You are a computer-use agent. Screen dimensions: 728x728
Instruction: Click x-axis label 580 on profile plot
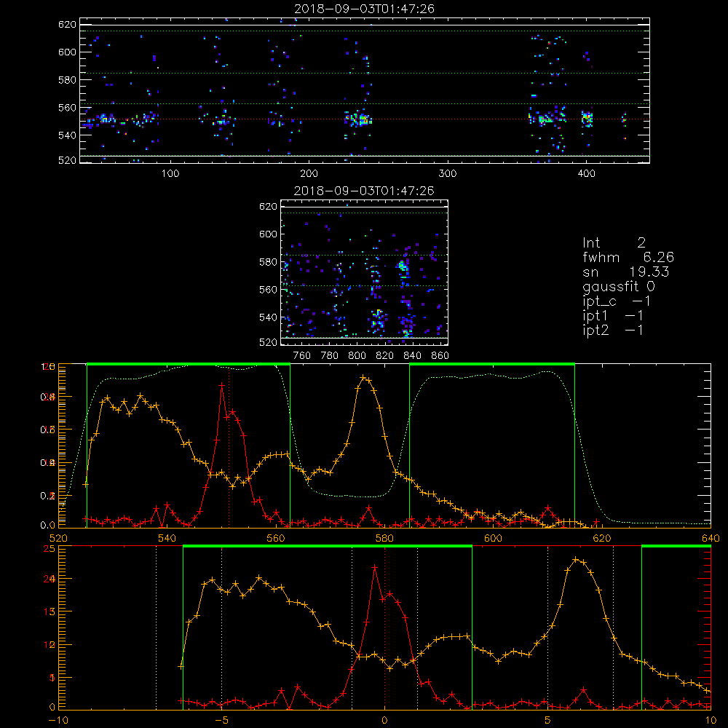pos(384,538)
